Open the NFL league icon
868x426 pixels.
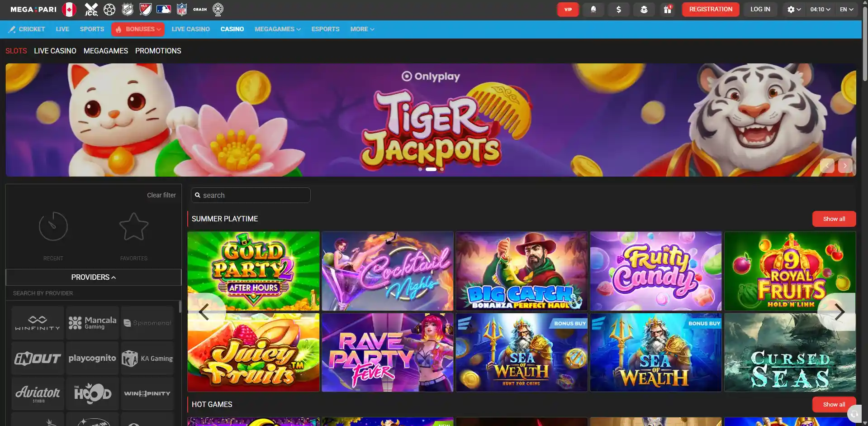point(182,9)
